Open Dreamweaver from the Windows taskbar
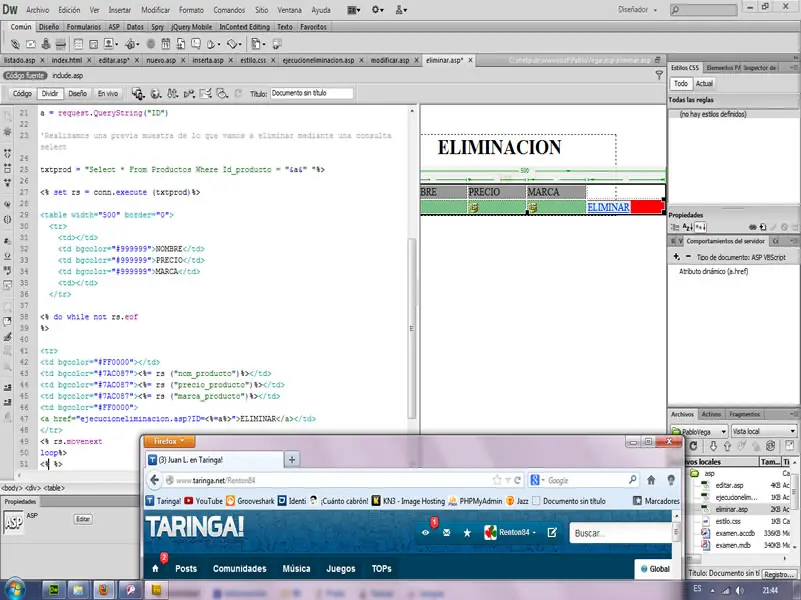Viewport: 801px width, 600px height. [x=55, y=589]
